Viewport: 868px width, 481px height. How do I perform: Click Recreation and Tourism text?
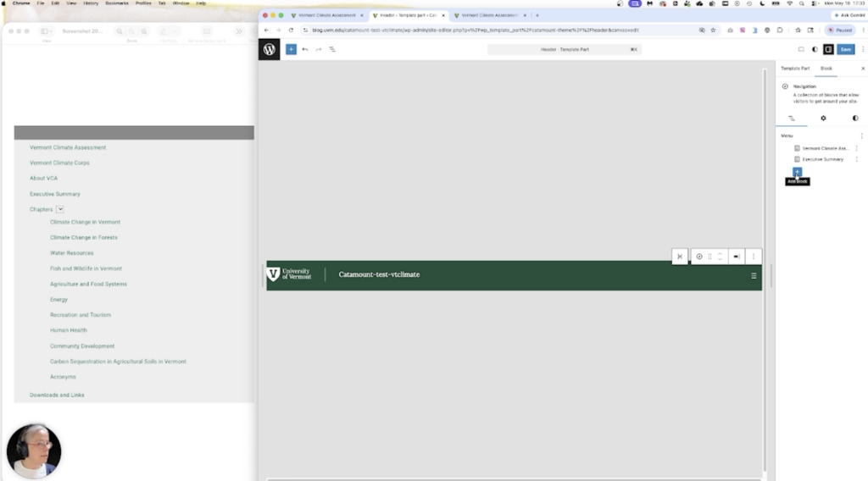(81, 314)
